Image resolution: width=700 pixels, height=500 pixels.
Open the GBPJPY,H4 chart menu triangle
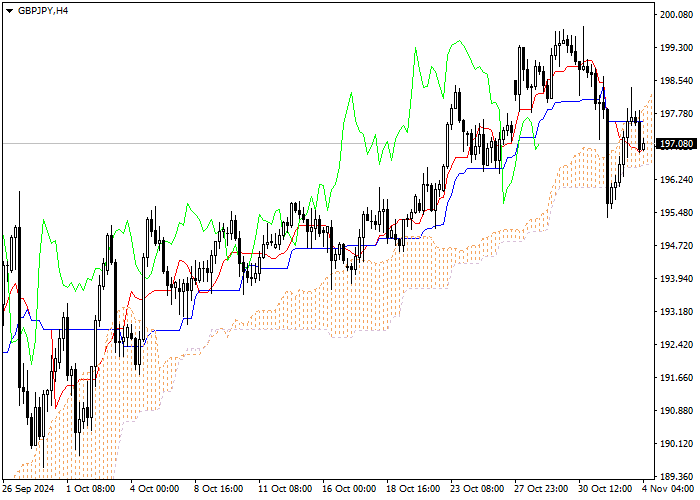click(9, 11)
